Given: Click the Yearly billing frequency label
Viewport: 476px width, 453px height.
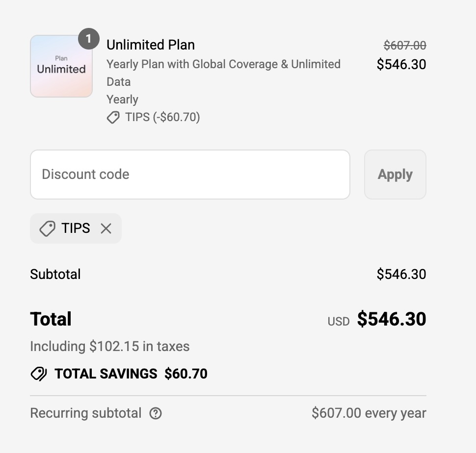Looking at the screenshot, I should [122, 99].
